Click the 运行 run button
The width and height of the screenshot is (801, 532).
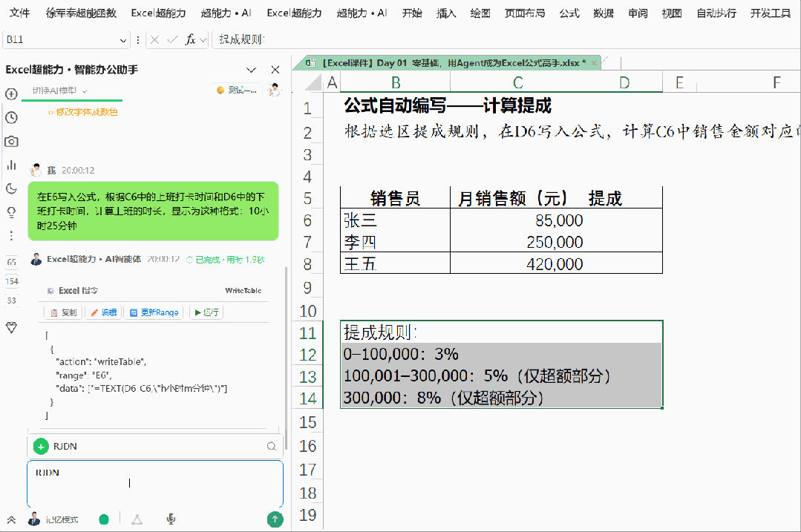tap(206, 312)
